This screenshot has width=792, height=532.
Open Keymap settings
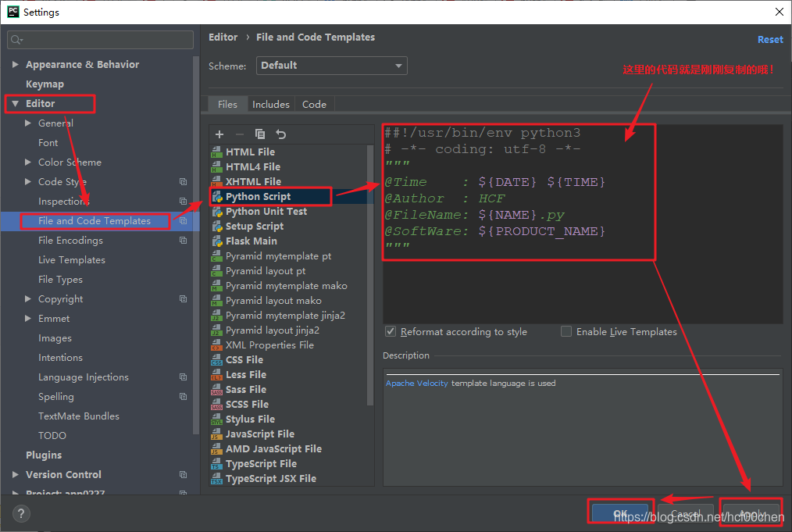coord(45,84)
